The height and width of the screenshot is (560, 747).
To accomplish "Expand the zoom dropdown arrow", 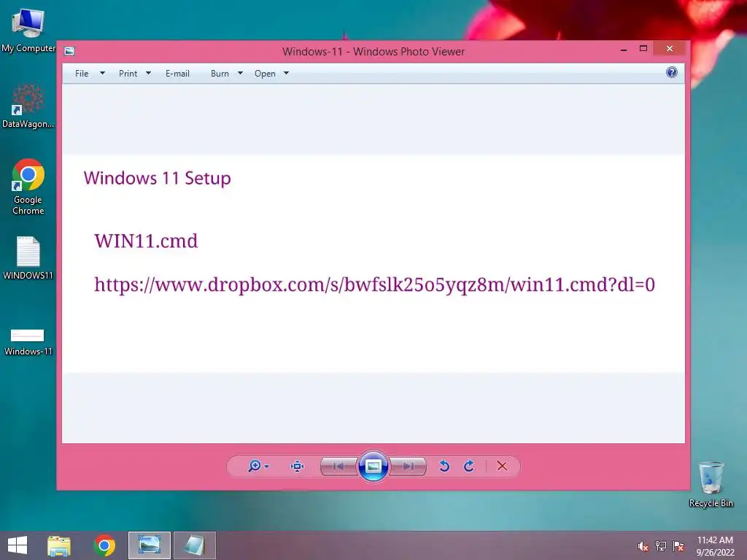I will pos(266,467).
